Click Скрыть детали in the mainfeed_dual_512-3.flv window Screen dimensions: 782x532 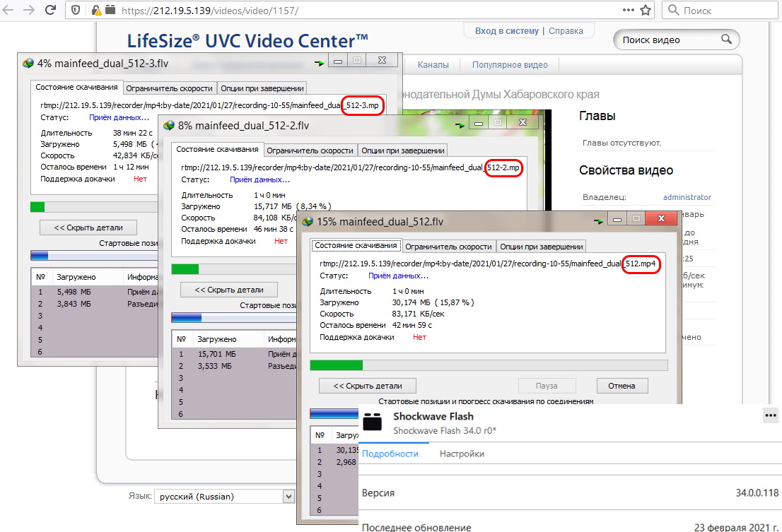[x=88, y=227]
